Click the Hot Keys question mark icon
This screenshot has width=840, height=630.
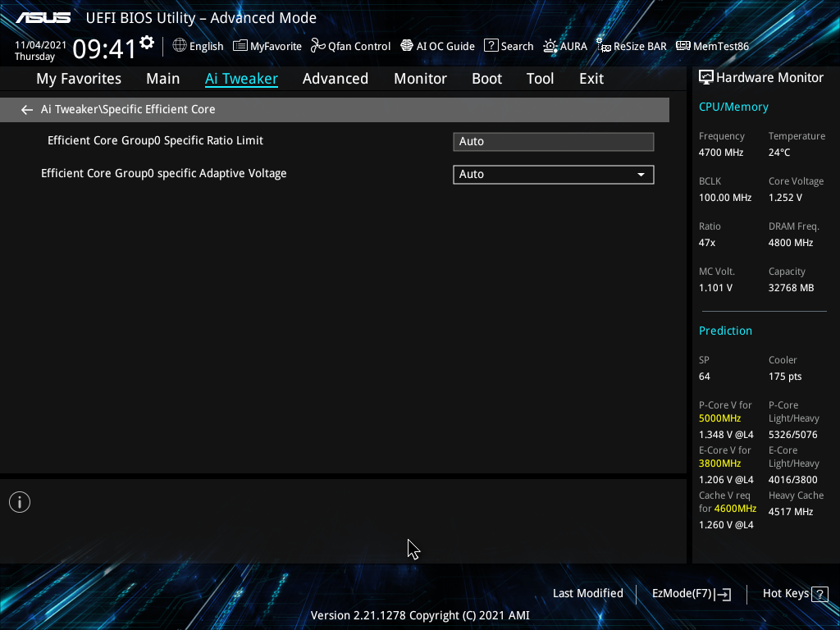[819, 594]
